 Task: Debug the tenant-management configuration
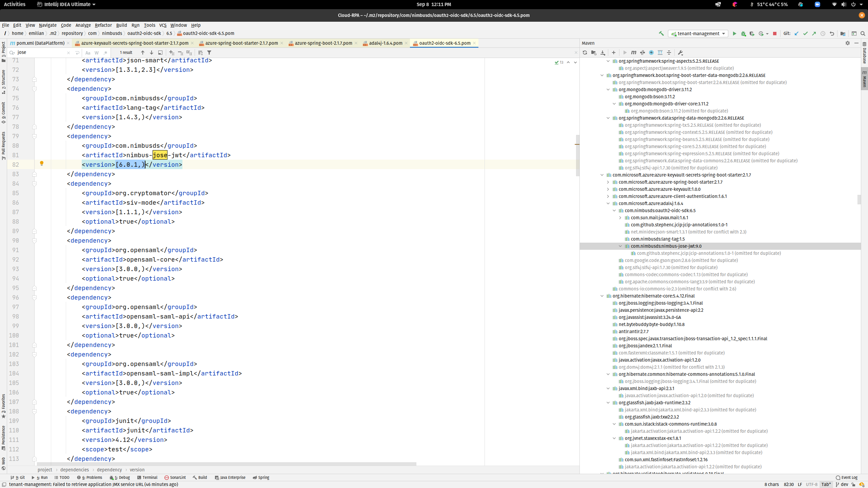click(x=743, y=34)
